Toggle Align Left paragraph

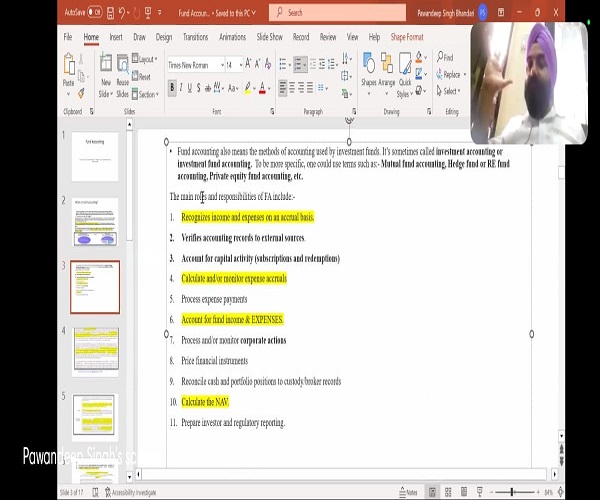coord(282,88)
